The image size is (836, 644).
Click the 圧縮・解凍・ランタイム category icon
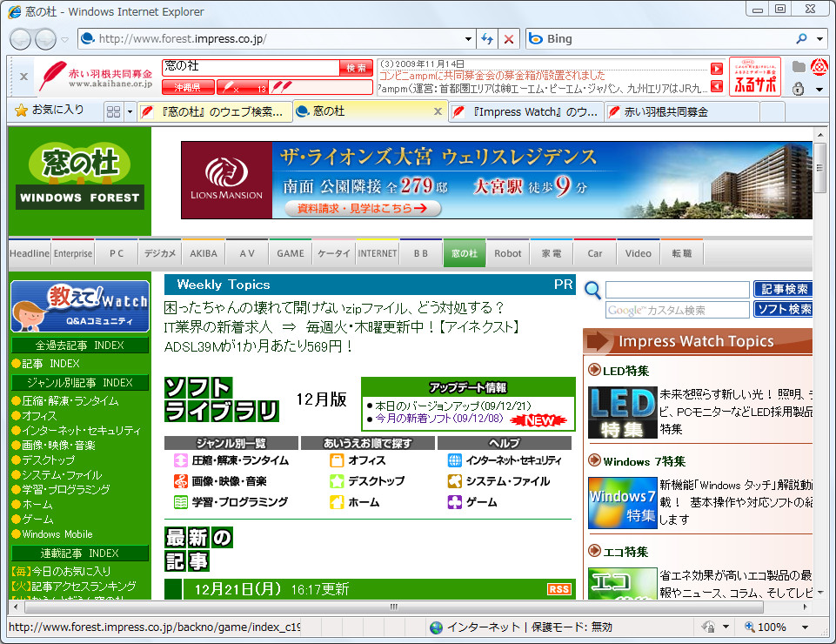[x=181, y=460]
